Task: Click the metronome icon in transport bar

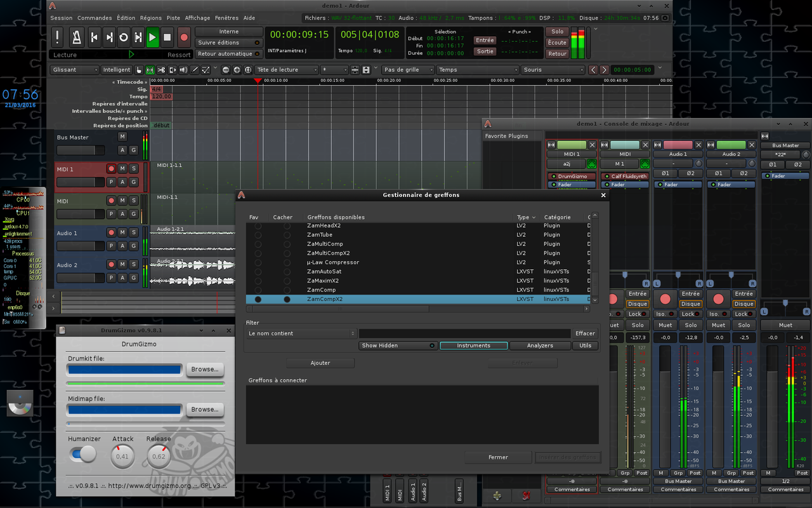Action: coord(76,37)
